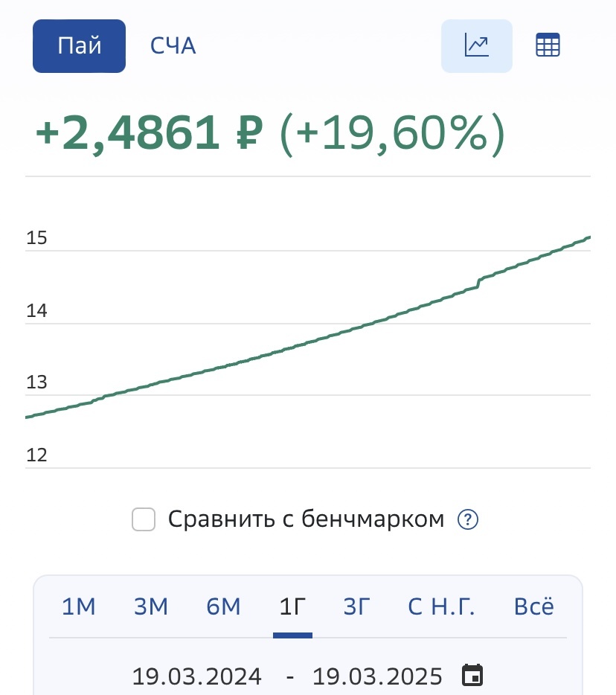Show all history with Всё option
Viewport: 616px width, 695px height.
click(533, 606)
